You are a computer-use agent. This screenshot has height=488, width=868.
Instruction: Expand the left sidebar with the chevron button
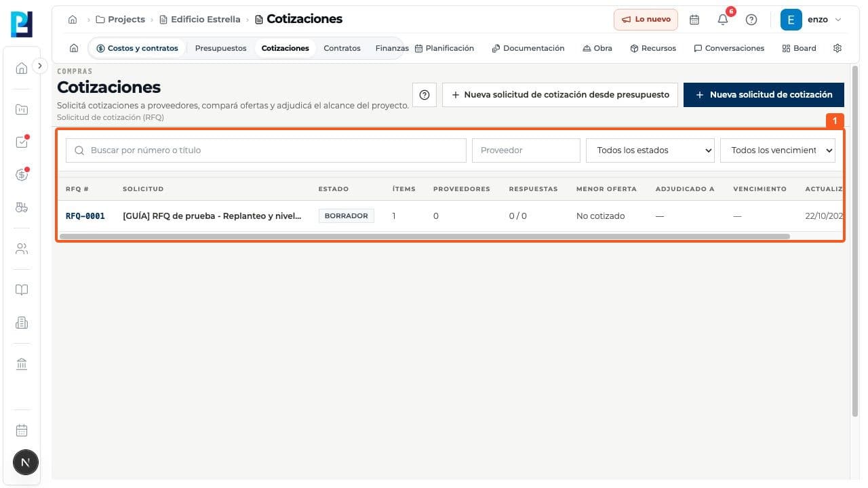(40, 66)
